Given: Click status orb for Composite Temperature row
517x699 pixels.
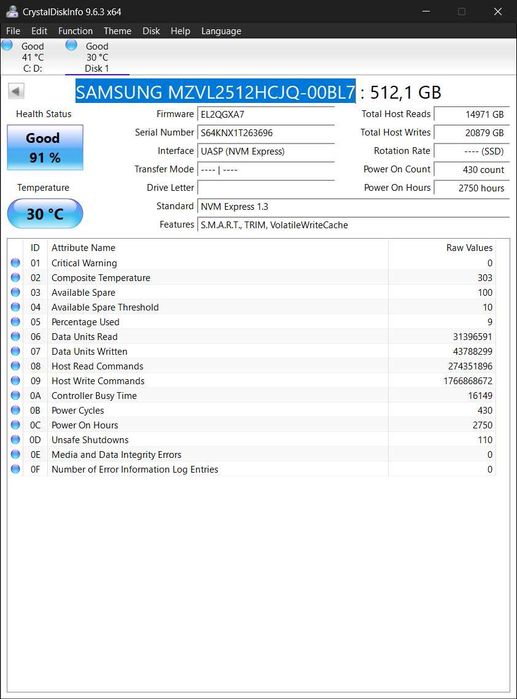Looking at the screenshot, I should click(16, 277).
